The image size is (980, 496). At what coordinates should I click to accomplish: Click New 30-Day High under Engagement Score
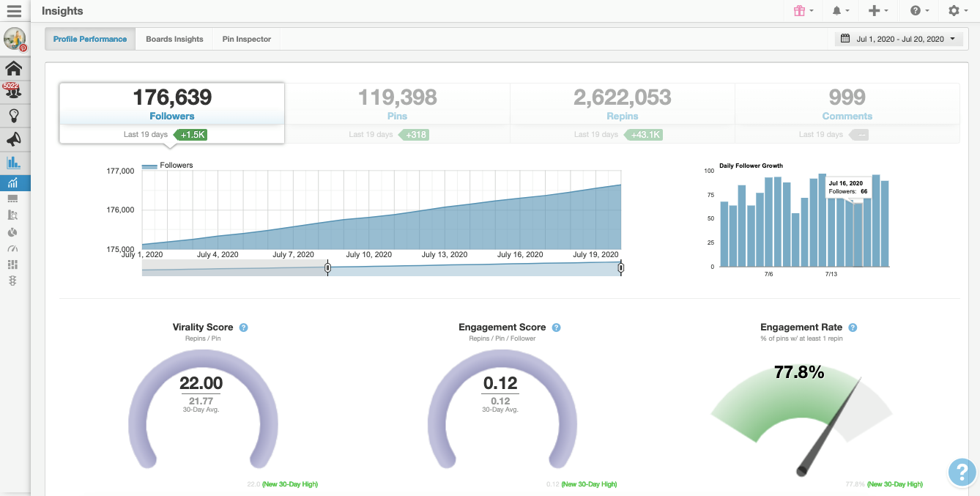(590, 484)
